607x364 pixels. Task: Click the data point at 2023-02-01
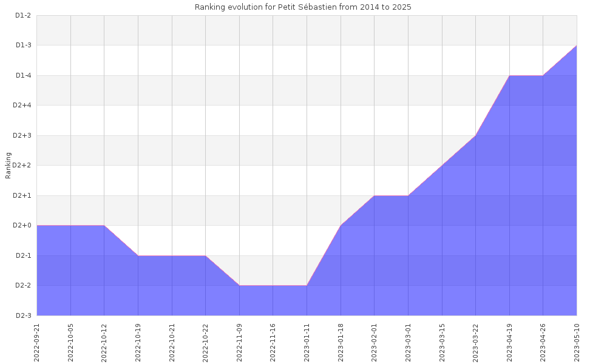point(374,196)
